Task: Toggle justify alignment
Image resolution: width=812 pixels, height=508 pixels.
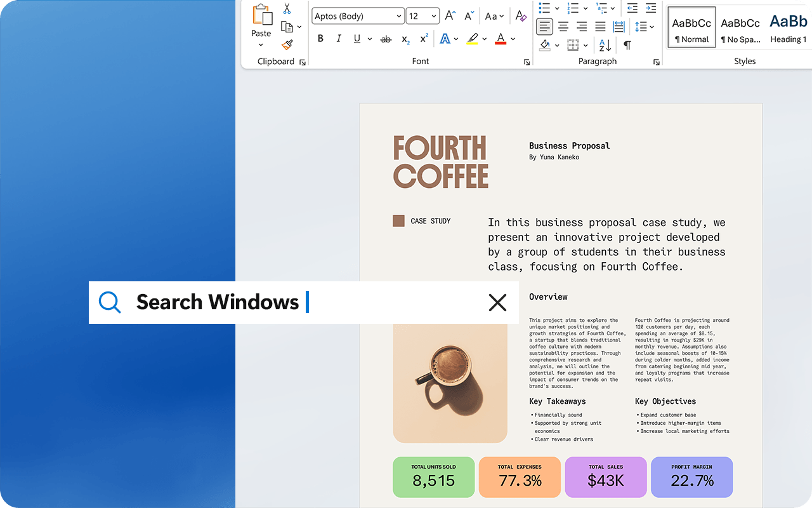Action: click(600, 27)
